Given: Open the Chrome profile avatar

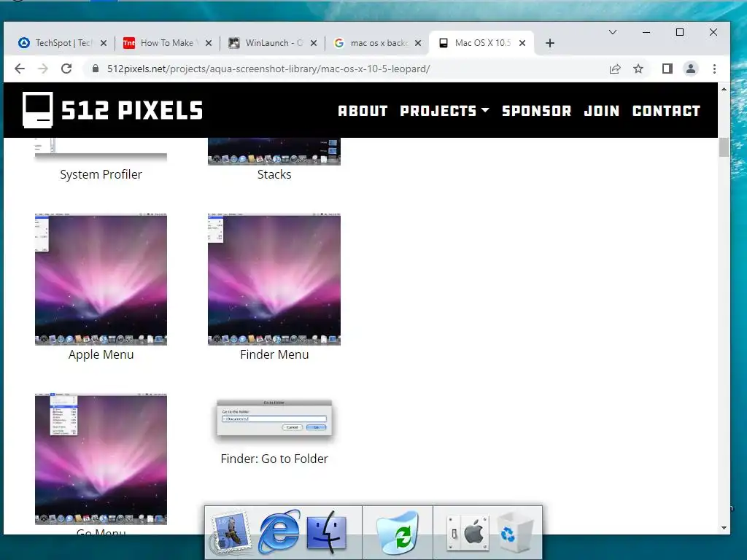Looking at the screenshot, I should tap(690, 69).
